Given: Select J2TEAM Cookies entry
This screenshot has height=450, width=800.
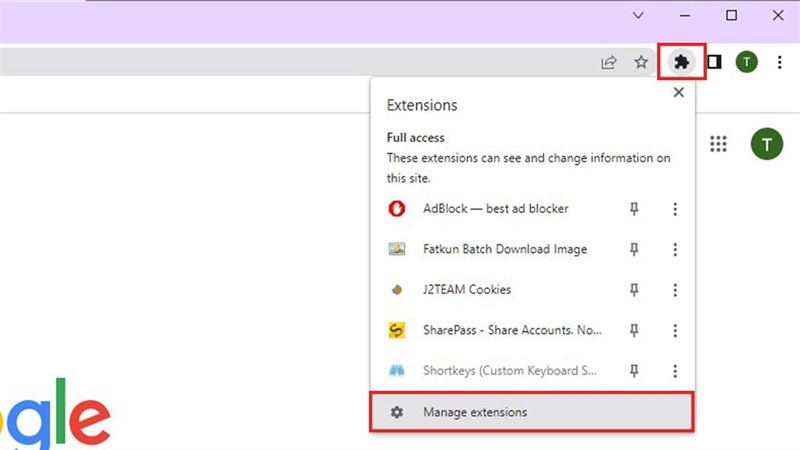Looking at the screenshot, I should pos(467,290).
